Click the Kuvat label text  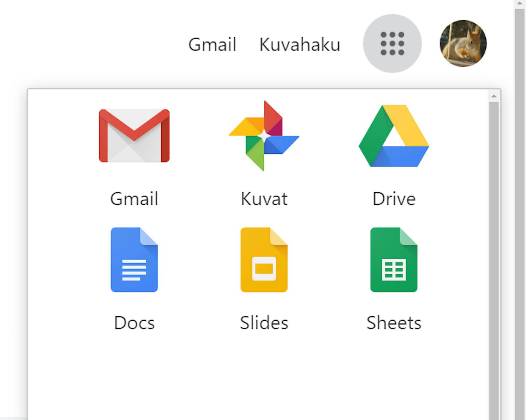[x=264, y=199]
